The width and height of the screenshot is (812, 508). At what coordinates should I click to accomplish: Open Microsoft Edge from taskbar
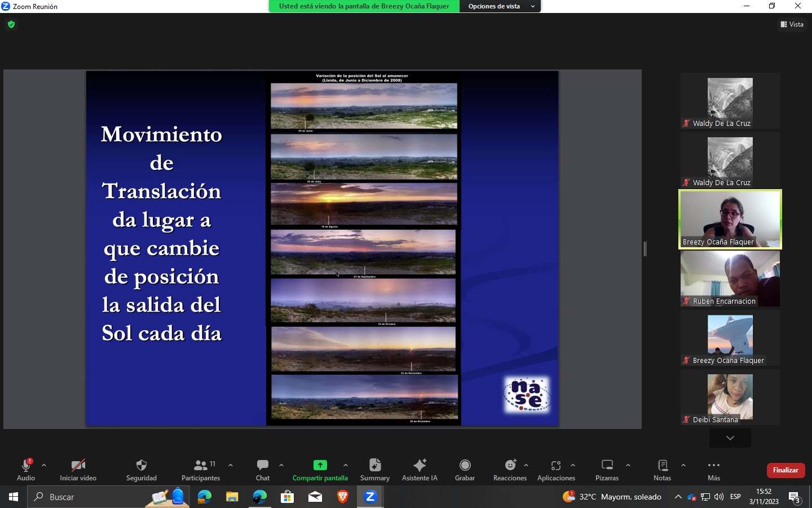coord(204,497)
